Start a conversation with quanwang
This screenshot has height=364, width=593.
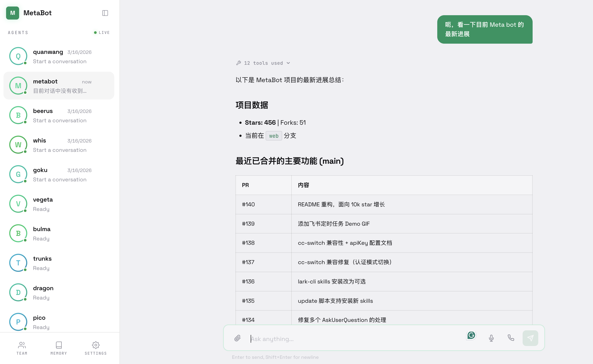(x=59, y=56)
